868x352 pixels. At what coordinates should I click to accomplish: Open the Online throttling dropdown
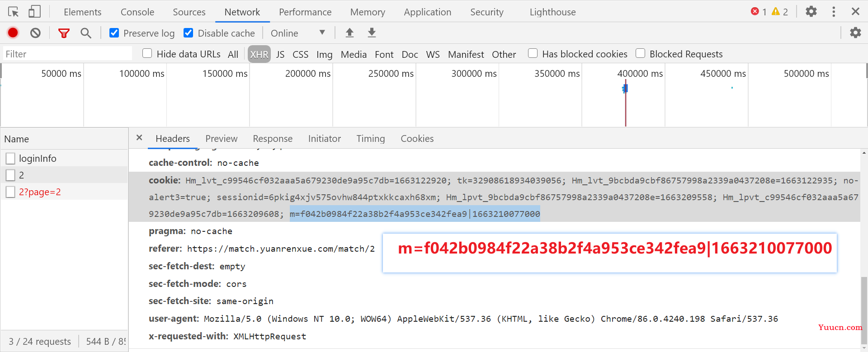298,33
